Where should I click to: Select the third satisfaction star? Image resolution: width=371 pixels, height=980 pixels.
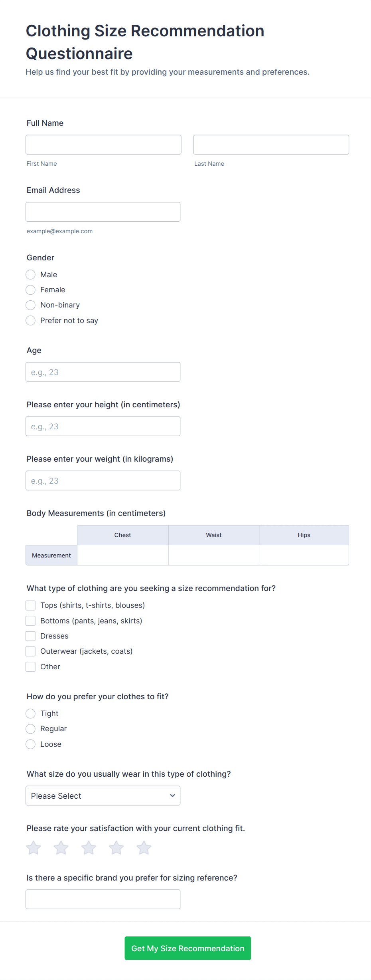(x=89, y=848)
